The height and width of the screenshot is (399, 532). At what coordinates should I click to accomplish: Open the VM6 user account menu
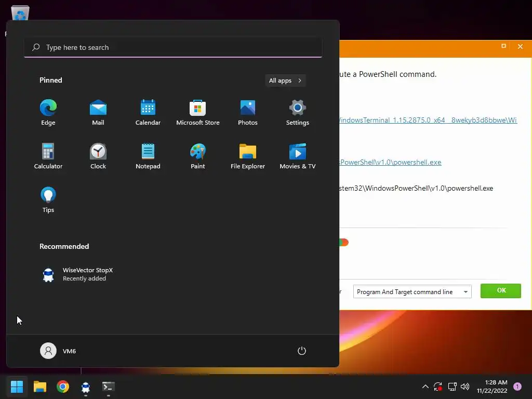click(58, 351)
